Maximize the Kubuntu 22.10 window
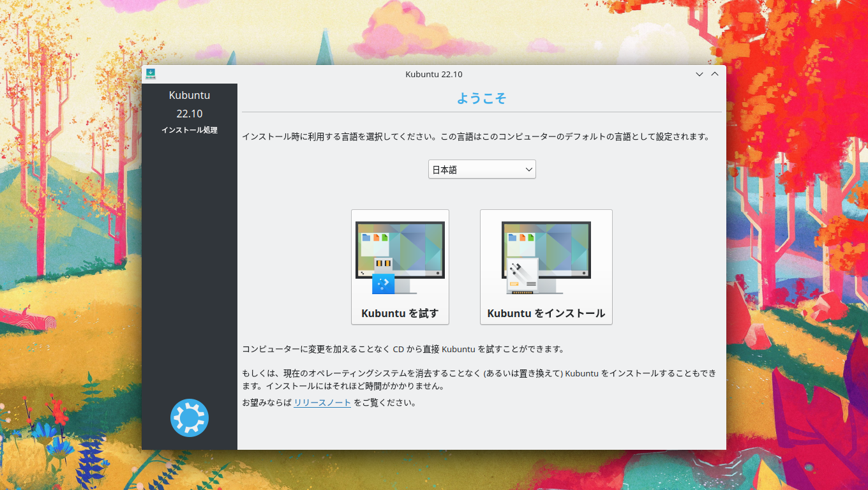 715,75
